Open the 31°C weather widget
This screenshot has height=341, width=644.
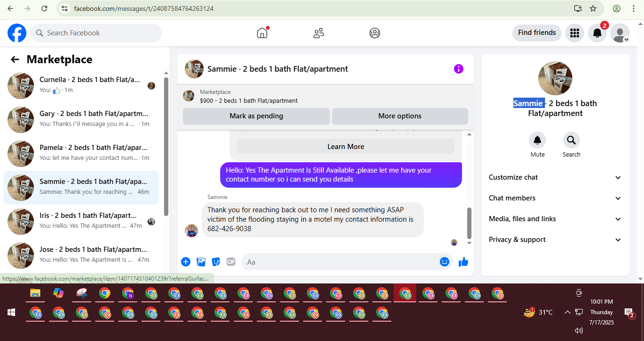[538, 312]
